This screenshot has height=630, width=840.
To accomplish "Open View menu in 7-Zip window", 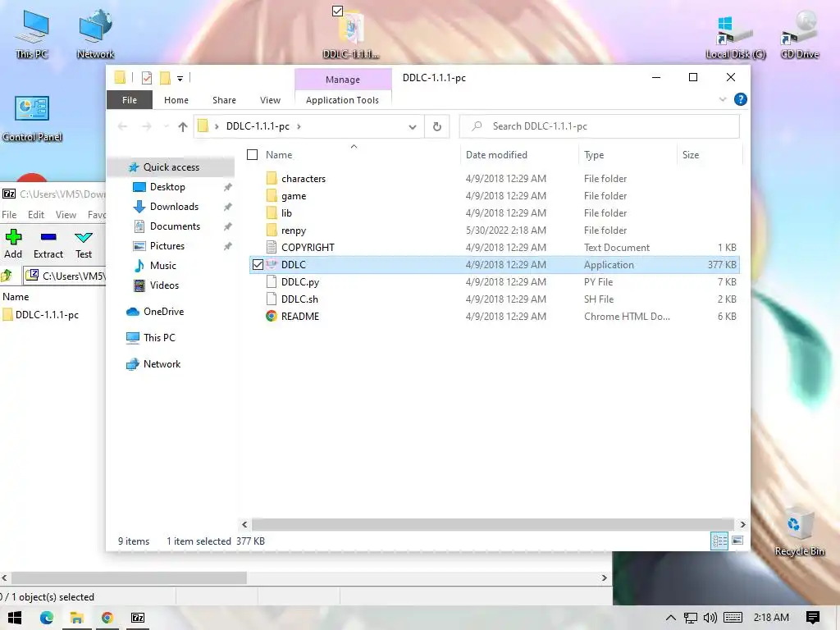I will tap(66, 215).
